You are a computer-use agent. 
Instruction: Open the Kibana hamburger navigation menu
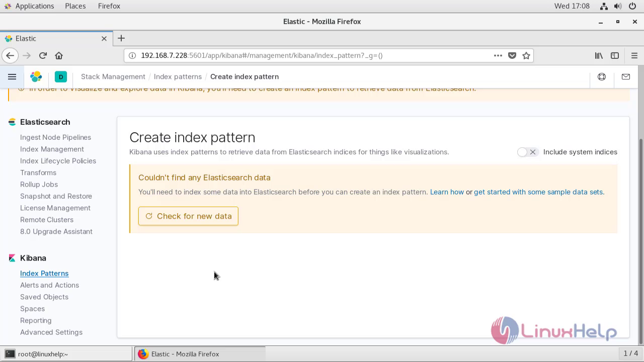12,77
